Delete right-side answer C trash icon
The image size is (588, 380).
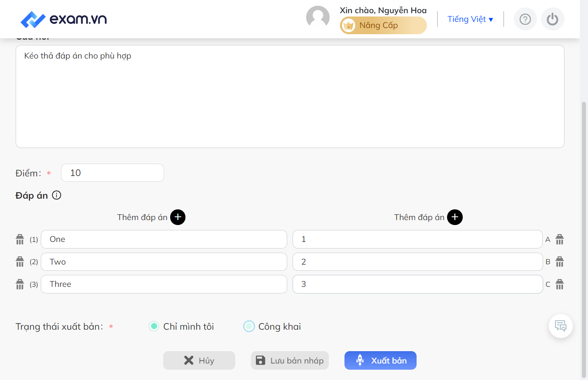point(560,284)
